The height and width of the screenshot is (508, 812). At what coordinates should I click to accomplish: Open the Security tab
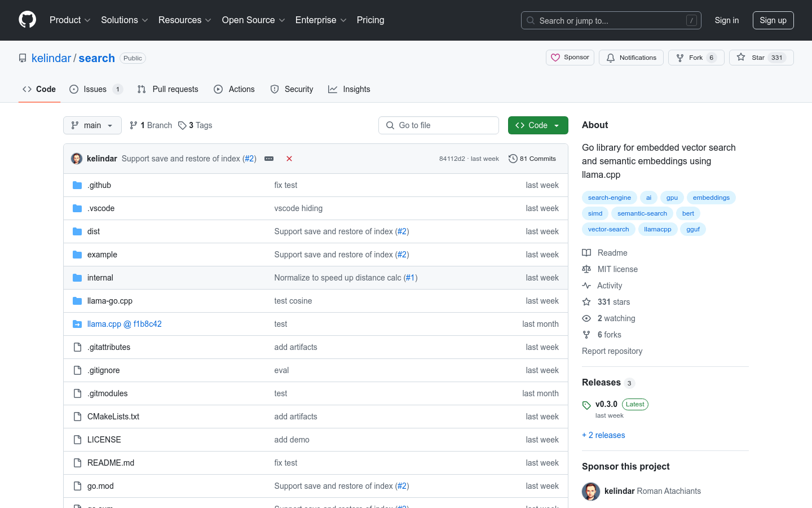tap(292, 89)
